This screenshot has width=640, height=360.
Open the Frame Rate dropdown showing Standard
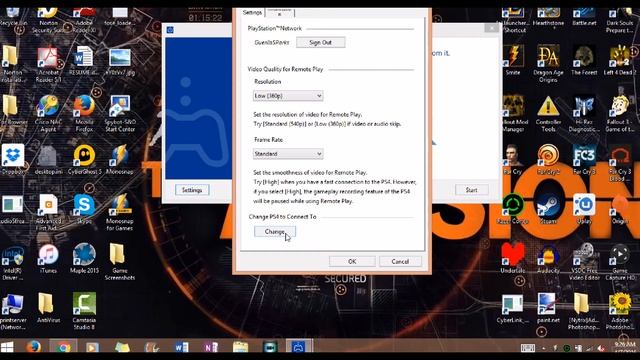tap(288, 153)
